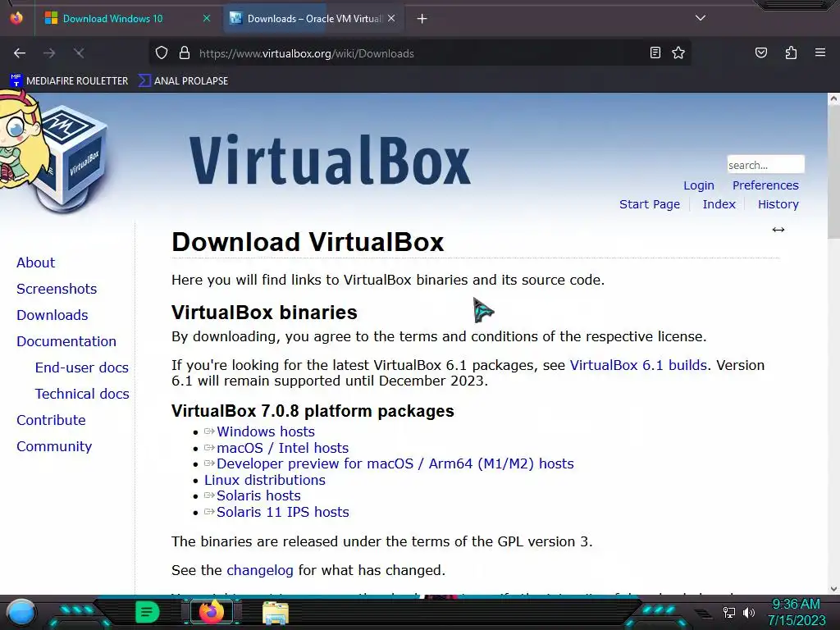
Task: Open File Explorer from the taskbar
Action: 276,613
